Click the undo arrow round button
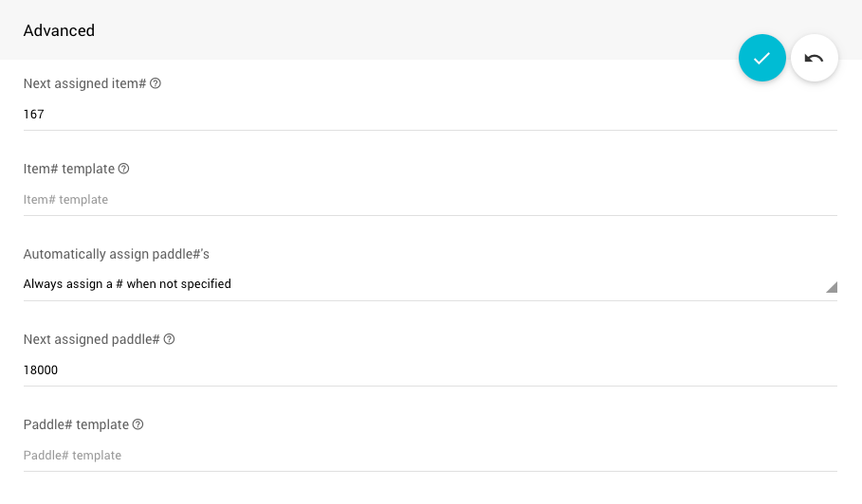This screenshot has height=504, width=862. click(814, 58)
